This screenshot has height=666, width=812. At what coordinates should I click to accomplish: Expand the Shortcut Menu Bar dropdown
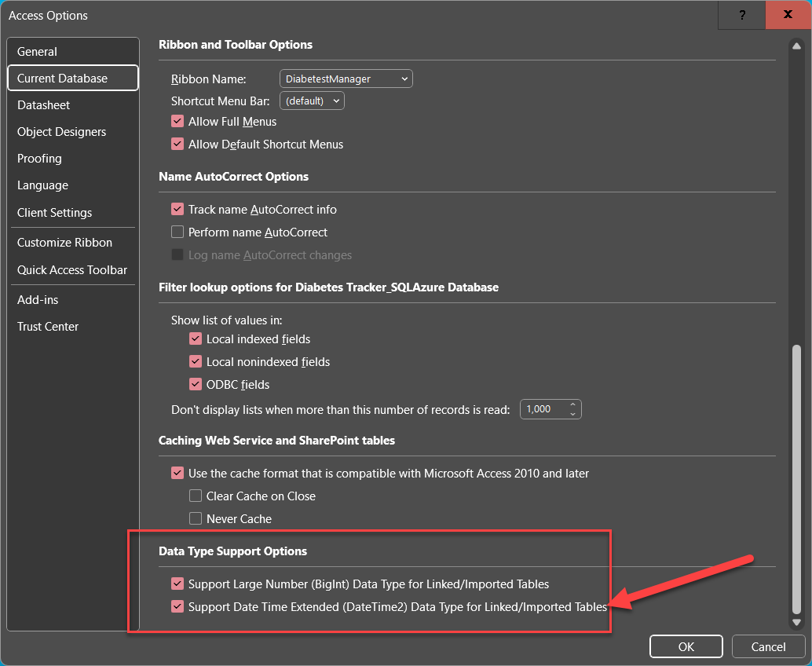[x=312, y=101]
